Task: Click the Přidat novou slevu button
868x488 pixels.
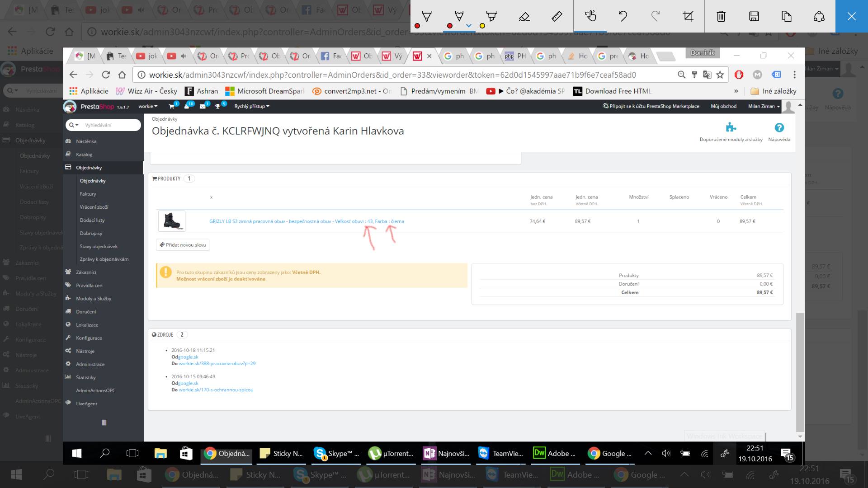Action: tap(183, 245)
